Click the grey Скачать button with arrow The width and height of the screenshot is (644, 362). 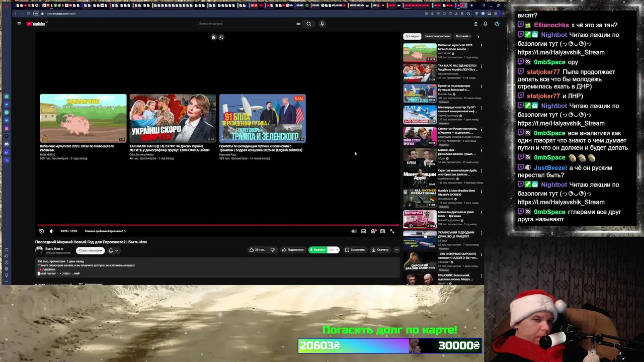[380, 250]
